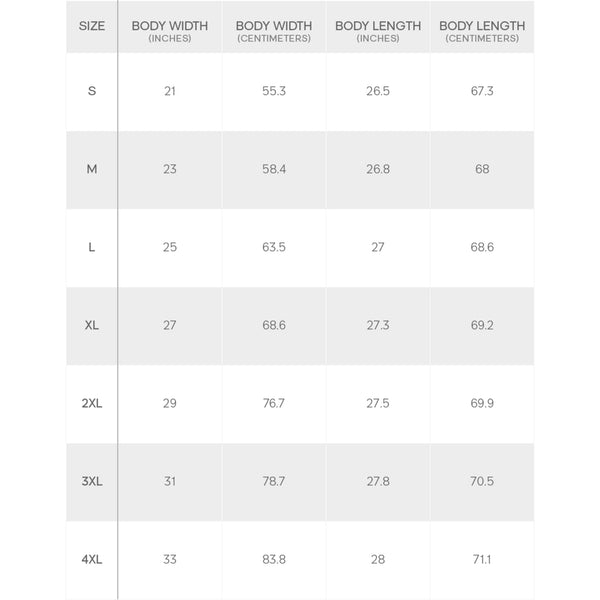Select the 69.2 body length cell for XL
Image resolution: width=600 pixels, height=600 pixels.
[482, 325]
